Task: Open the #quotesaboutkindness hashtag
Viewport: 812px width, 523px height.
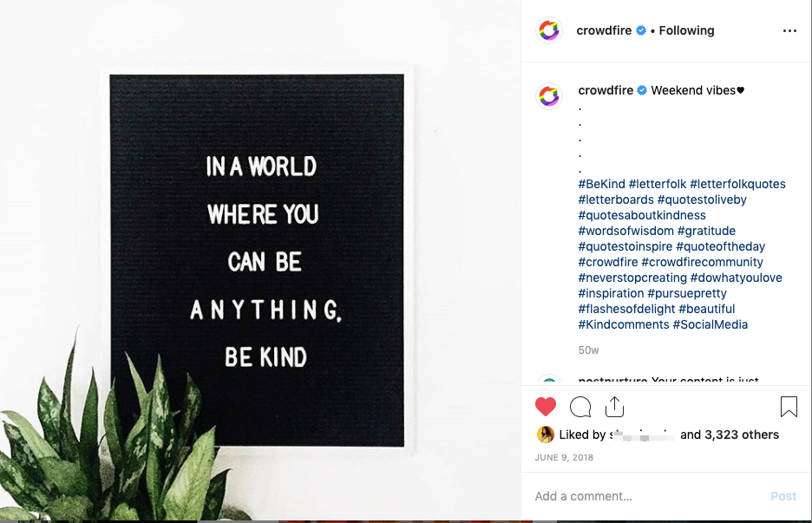Action: click(x=642, y=215)
